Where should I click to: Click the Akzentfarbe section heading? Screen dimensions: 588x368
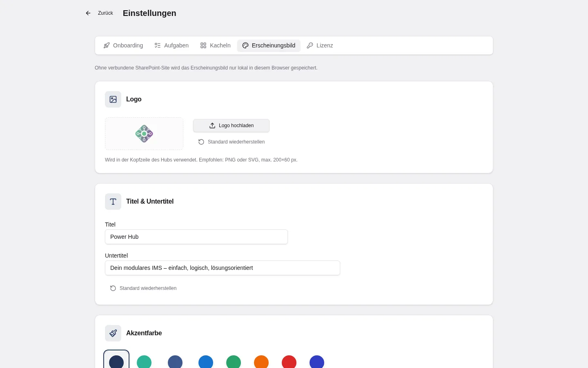point(144,333)
